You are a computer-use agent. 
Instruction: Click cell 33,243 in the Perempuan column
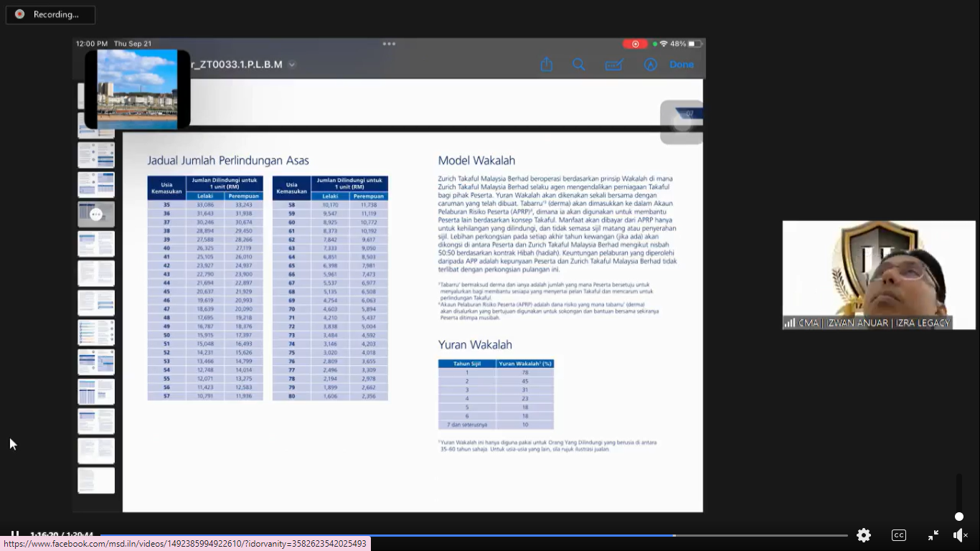pos(244,204)
